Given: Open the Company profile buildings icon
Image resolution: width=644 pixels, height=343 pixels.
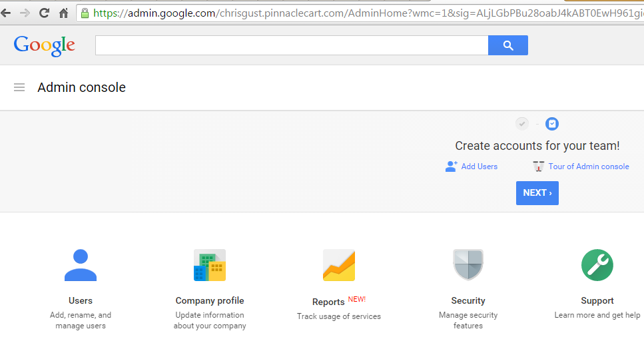Looking at the screenshot, I should click(x=210, y=265).
